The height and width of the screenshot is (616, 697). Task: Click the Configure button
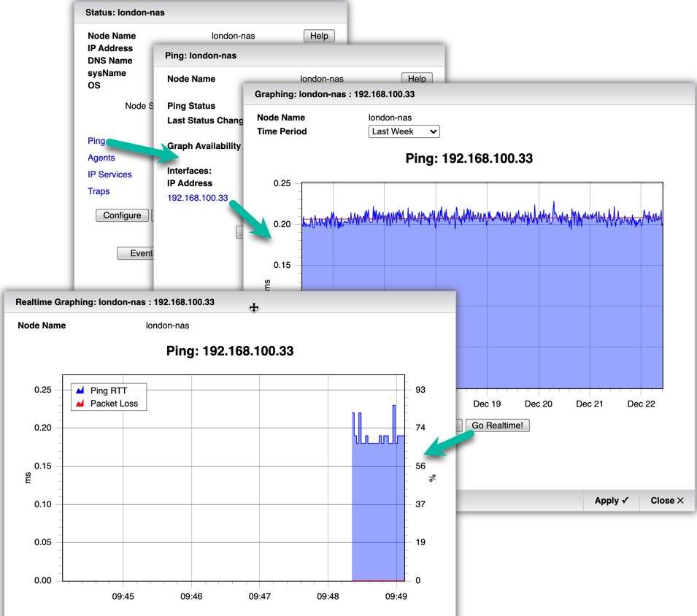point(122,215)
